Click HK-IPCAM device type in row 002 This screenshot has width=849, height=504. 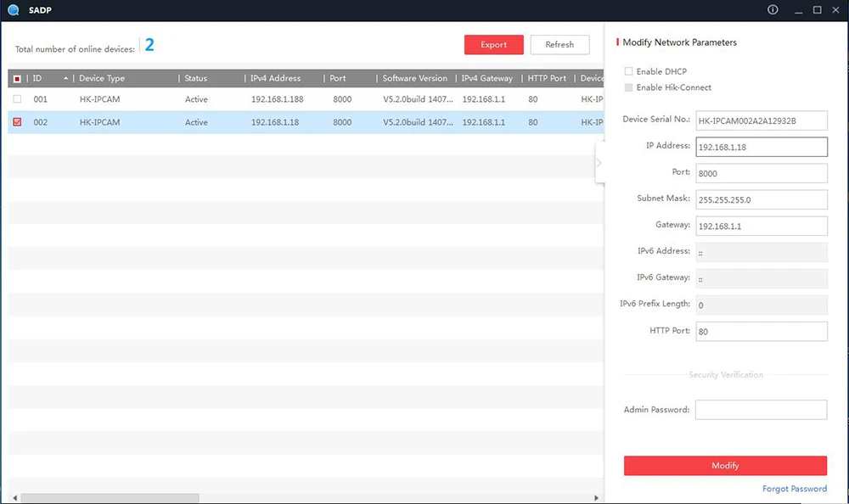click(99, 122)
